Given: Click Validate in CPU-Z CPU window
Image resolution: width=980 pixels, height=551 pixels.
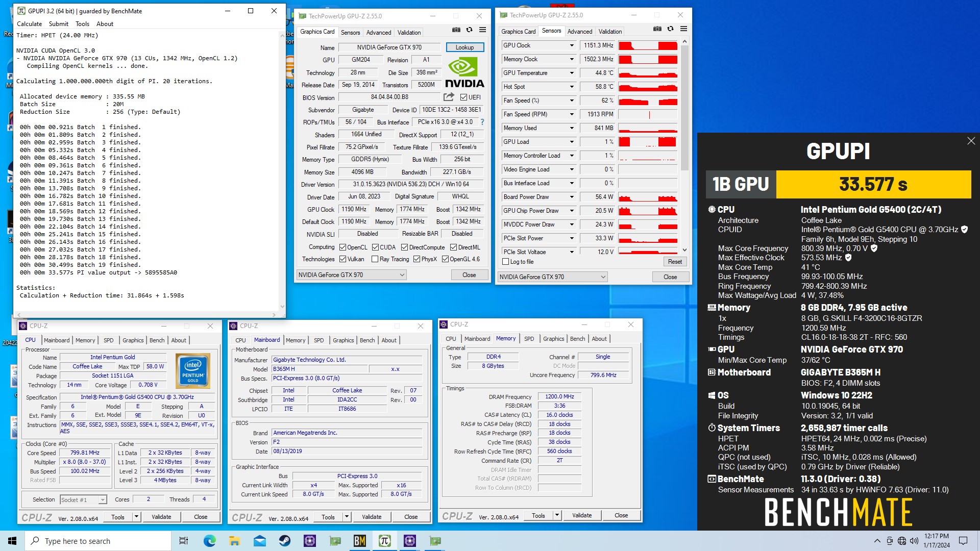Looking at the screenshot, I should click(x=161, y=517).
